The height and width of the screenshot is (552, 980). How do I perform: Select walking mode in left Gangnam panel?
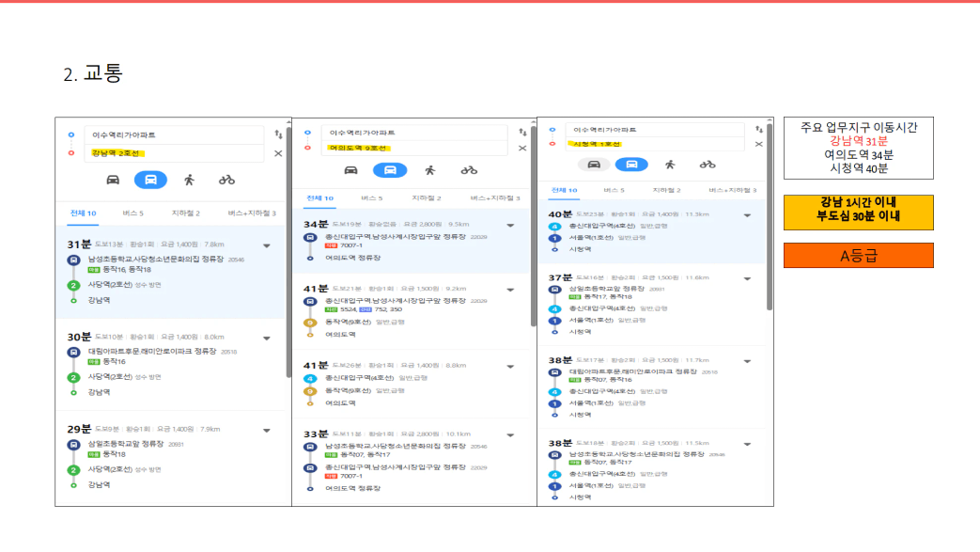(190, 181)
